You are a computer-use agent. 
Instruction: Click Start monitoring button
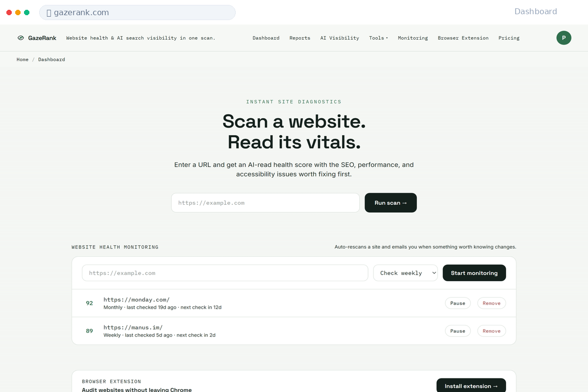[x=474, y=273]
